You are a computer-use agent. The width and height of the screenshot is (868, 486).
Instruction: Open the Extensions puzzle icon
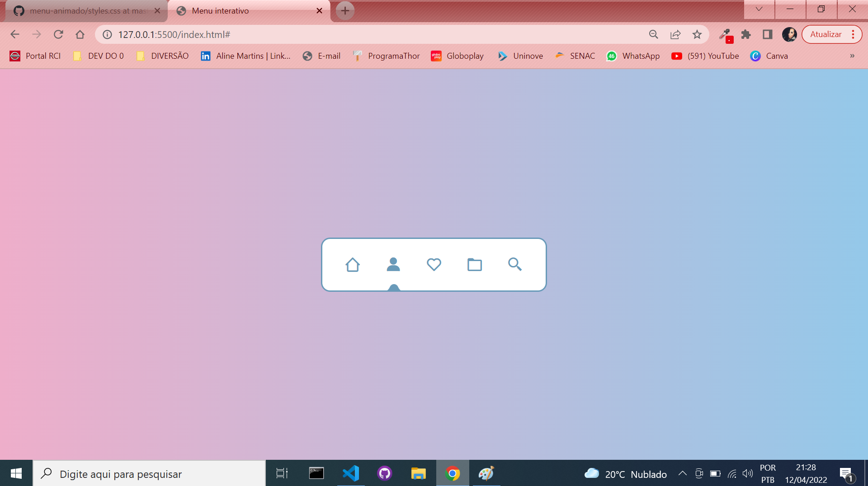click(x=746, y=34)
